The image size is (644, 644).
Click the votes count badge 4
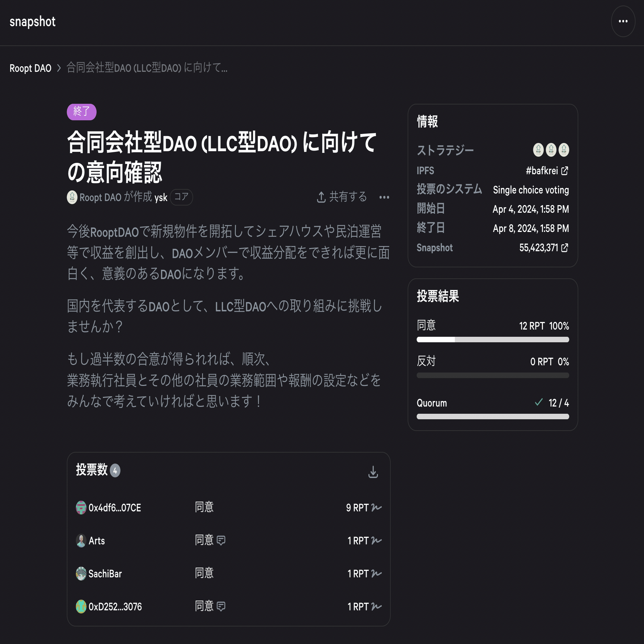pyautogui.click(x=115, y=470)
